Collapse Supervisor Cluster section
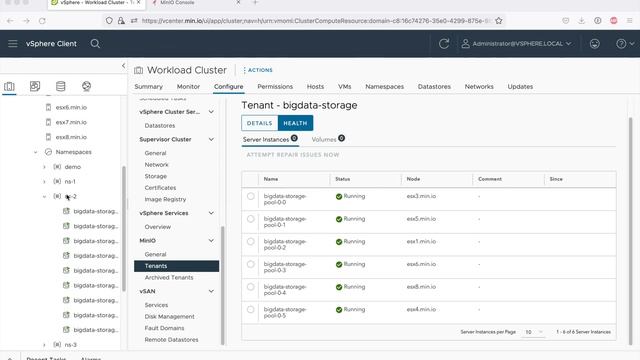This screenshot has width=640, height=360. point(211,139)
